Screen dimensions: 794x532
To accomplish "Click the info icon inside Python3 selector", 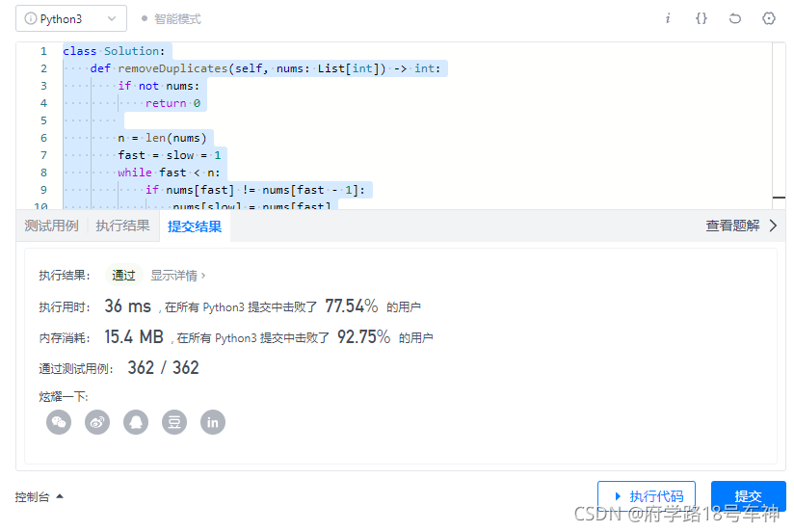I will [x=31, y=18].
